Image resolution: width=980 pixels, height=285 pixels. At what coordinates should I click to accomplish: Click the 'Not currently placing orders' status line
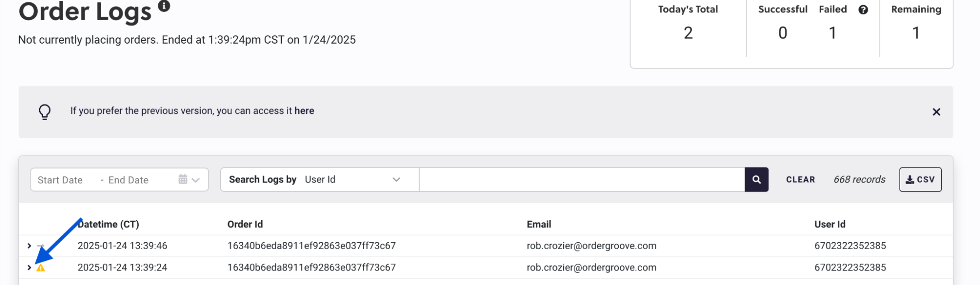click(x=187, y=40)
